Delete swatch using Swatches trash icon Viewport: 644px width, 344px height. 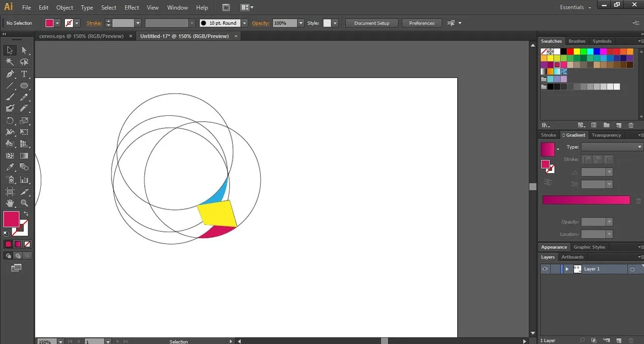[631, 125]
